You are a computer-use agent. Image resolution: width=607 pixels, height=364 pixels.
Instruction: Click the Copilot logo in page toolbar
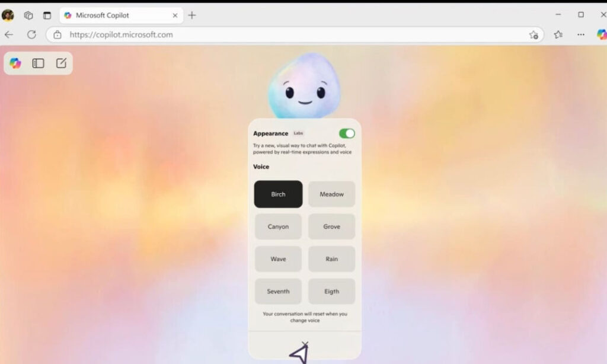(x=15, y=63)
